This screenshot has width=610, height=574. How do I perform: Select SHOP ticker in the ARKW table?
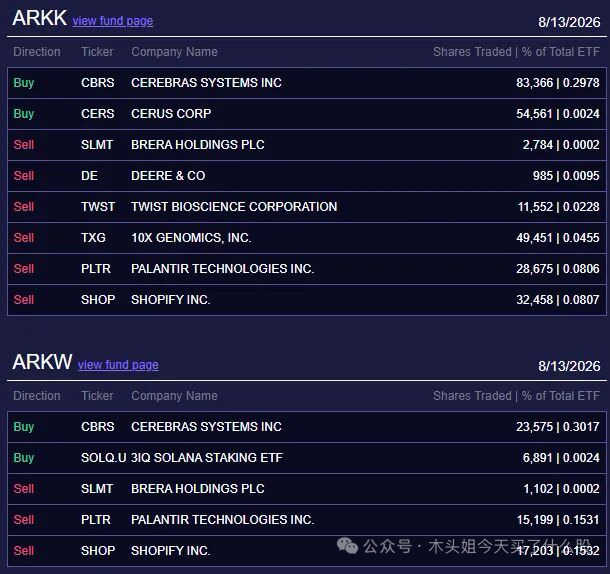(98, 551)
